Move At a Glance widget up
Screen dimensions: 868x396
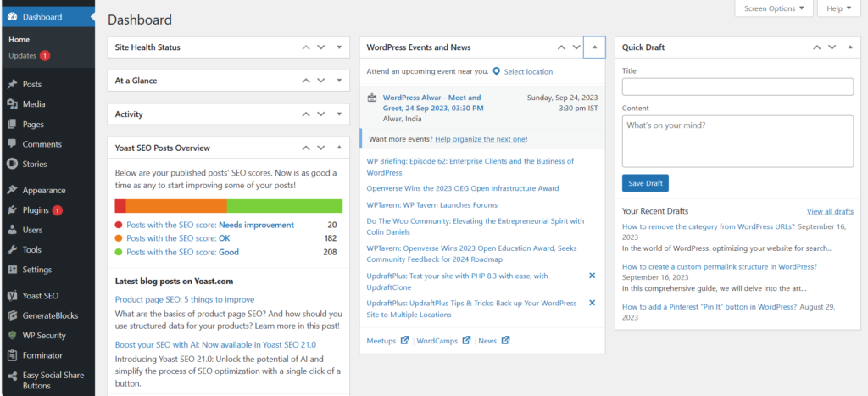point(305,81)
